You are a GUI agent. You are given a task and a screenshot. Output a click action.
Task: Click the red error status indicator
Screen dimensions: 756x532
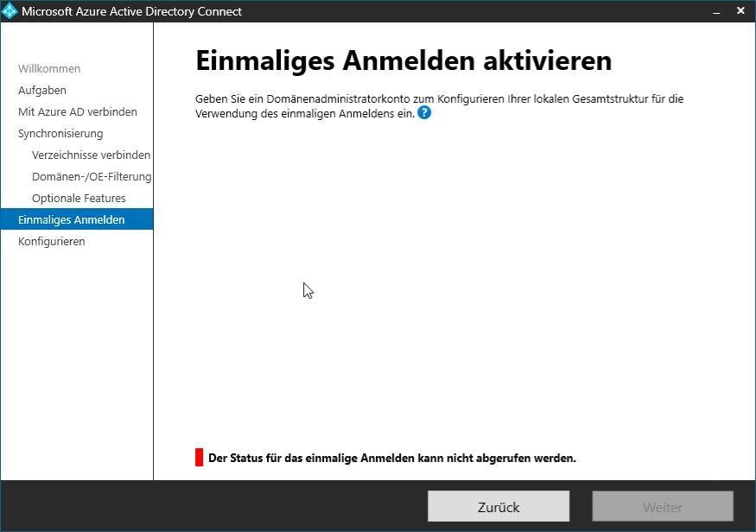(x=199, y=458)
